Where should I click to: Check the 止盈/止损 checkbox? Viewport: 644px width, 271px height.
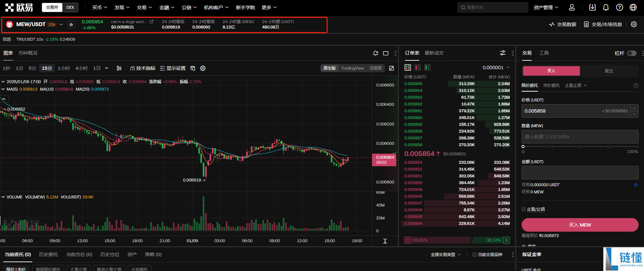524,209
